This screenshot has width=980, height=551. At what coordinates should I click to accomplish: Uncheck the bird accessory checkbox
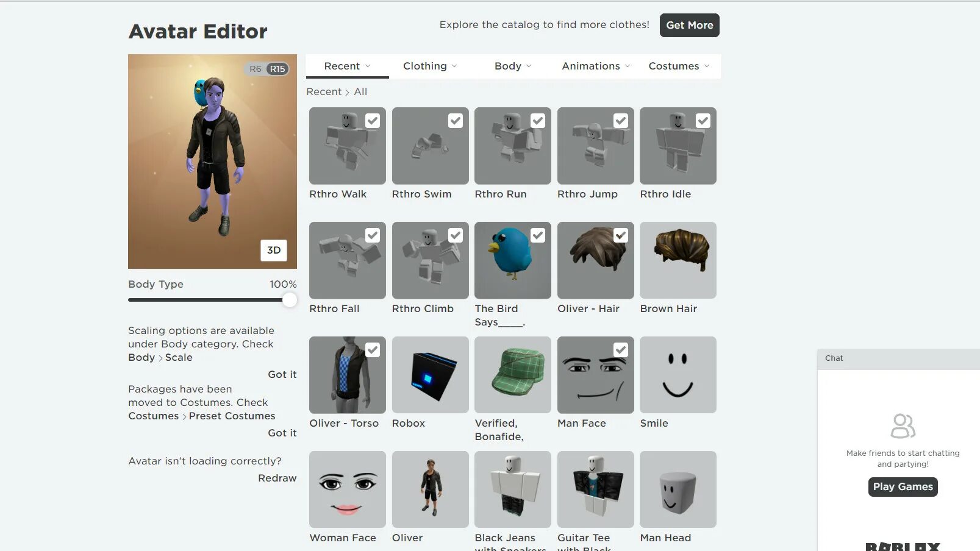[x=538, y=235]
